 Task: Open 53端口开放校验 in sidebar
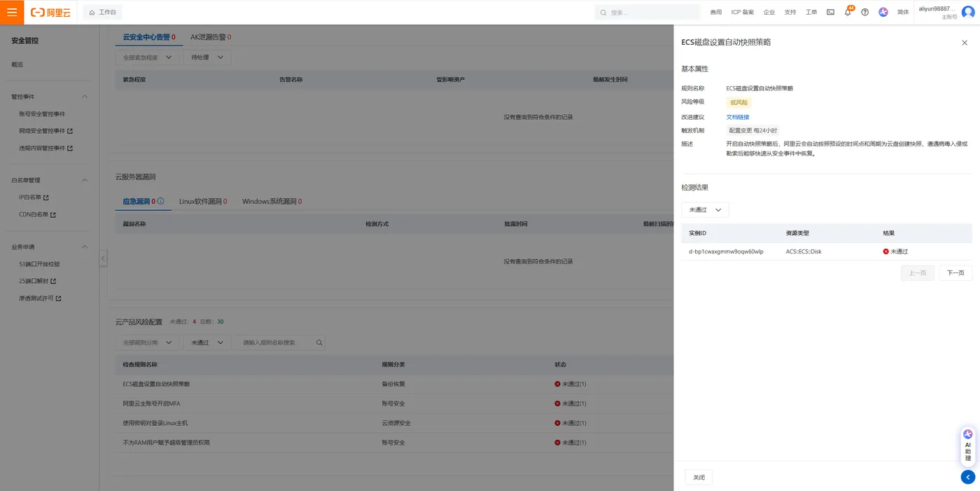coord(39,265)
